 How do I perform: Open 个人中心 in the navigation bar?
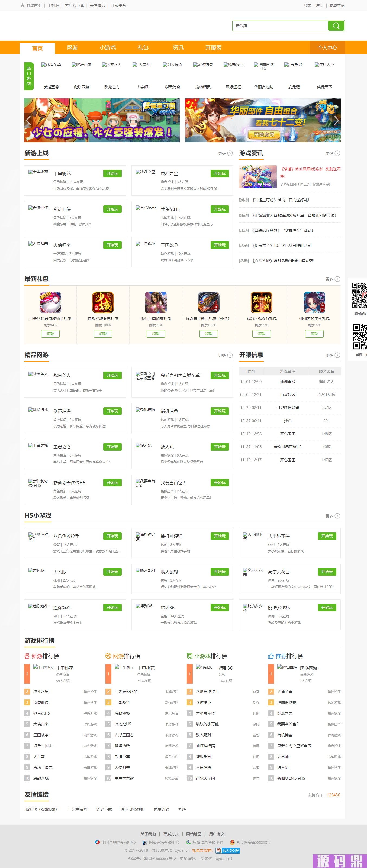point(327,47)
